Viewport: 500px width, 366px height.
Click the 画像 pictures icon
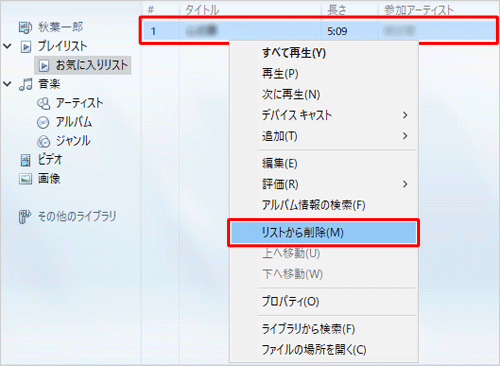pyautogui.click(x=25, y=179)
